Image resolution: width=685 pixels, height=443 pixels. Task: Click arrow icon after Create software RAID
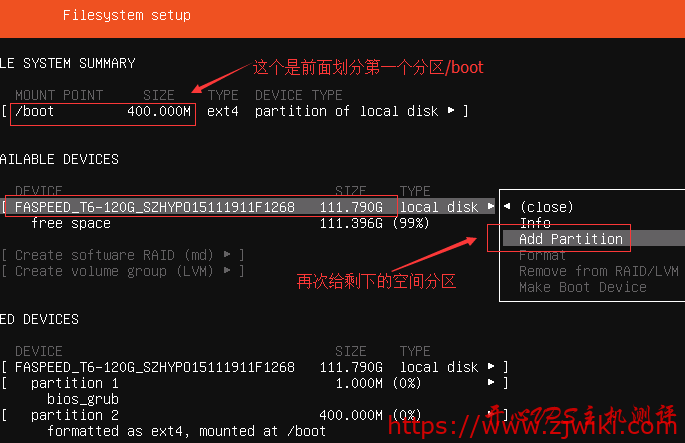point(227,254)
